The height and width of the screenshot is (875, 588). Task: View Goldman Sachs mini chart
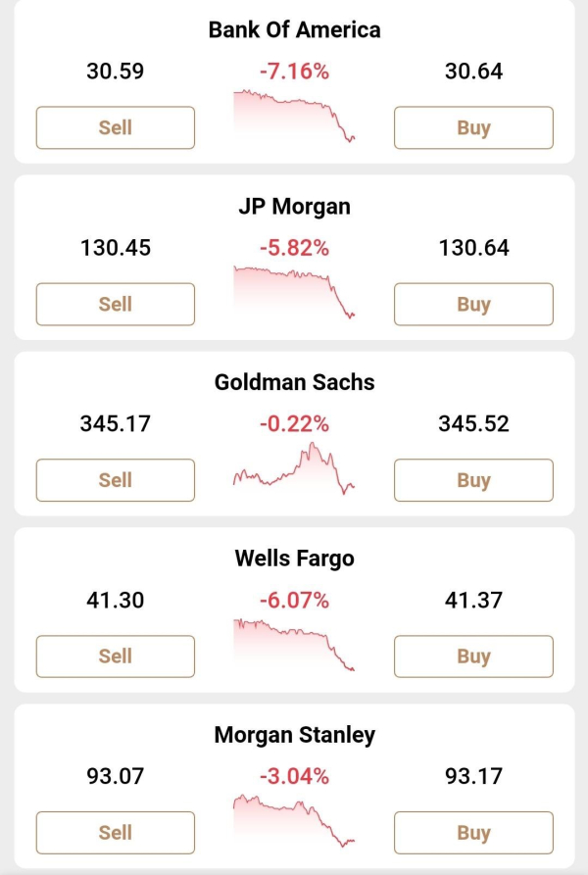pos(294,468)
